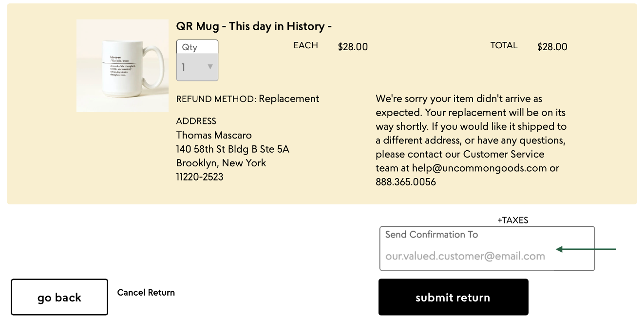Click the green arrow pointing at email field
Viewport: 644px width, 319px height.
(x=586, y=249)
